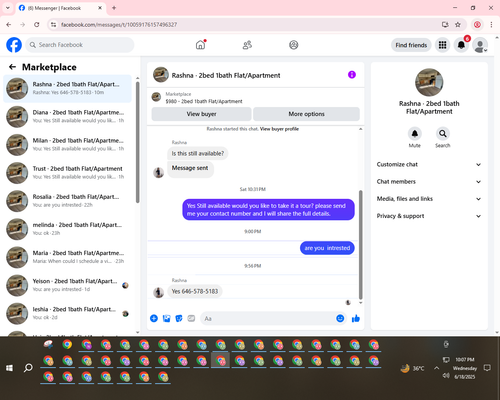Open Ieshia conversation in list
The width and height of the screenshot is (500, 400).
coord(67,313)
